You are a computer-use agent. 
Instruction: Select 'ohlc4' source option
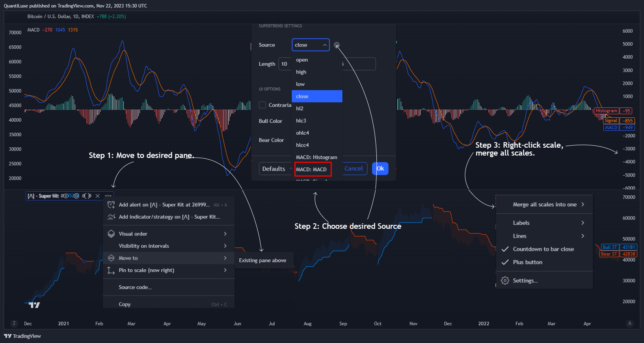click(x=317, y=133)
